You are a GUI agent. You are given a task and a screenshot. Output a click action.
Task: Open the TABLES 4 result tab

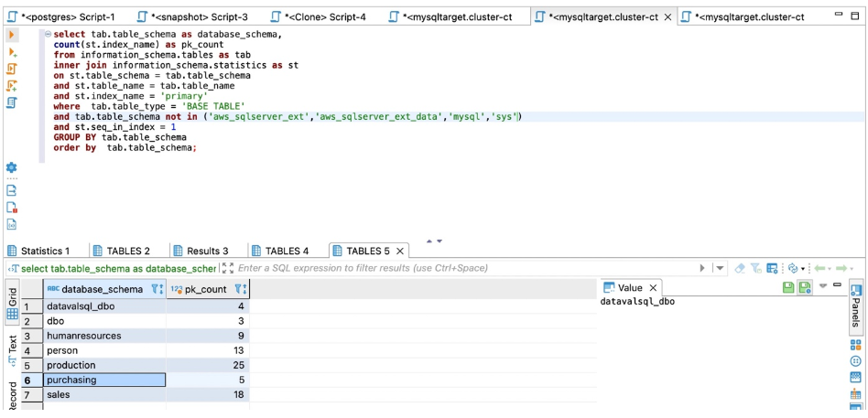pos(280,251)
